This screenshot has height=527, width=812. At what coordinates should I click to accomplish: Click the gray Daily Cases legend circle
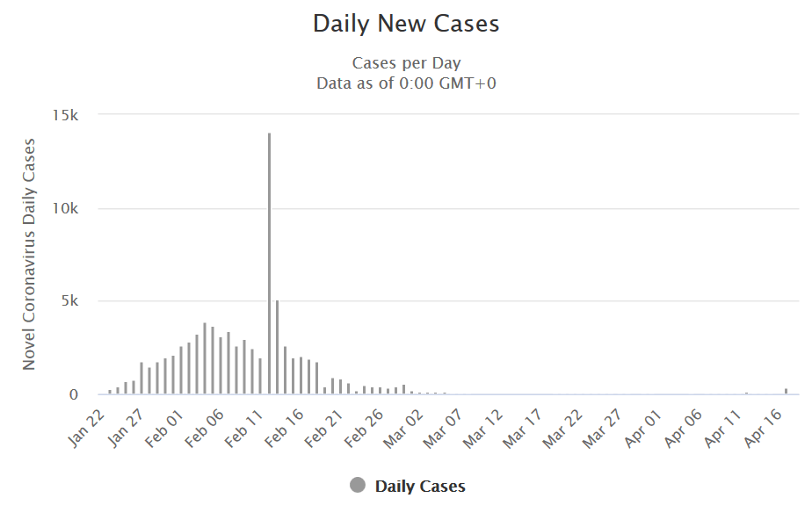tap(358, 486)
